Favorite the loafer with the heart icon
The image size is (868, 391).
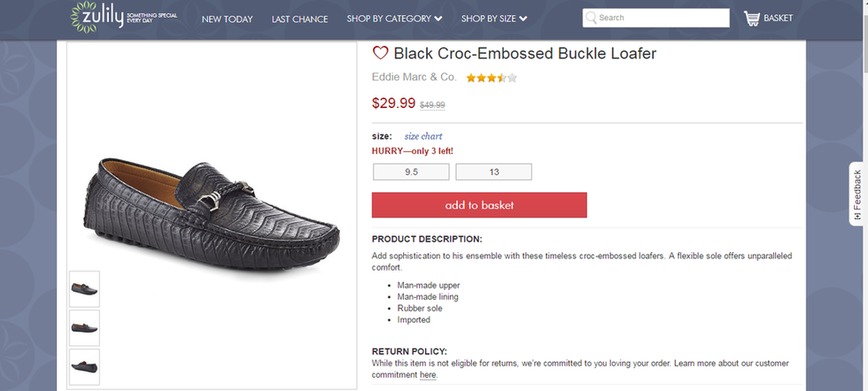coord(381,53)
